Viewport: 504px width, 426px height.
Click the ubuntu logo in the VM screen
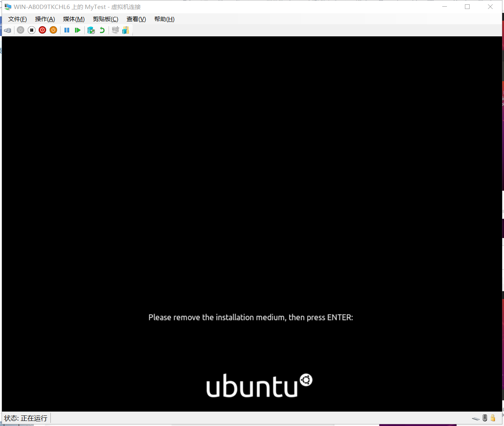[x=259, y=385]
